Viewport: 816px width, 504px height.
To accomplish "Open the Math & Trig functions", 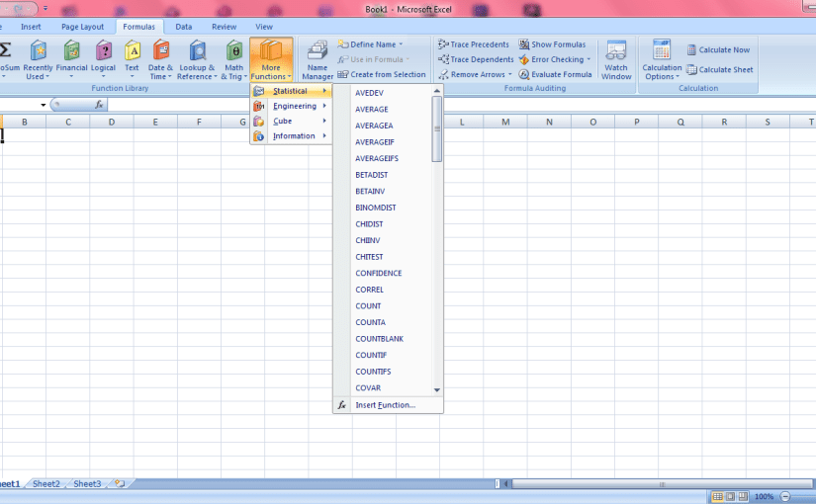I will 233,57.
